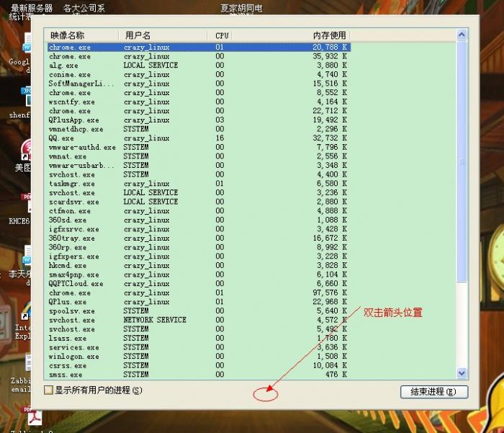Image resolution: width=504 pixels, height=433 pixels.
Task: Select the igfxsrvc.exe process row
Action: click(x=199, y=229)
